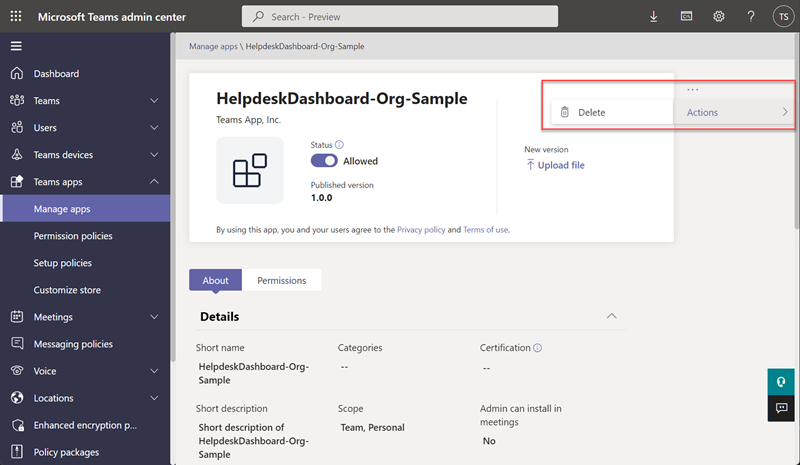Expand the Teams devices section
Image resolution: width=800 pixels, height=465 pixels.
click(154, 155)
